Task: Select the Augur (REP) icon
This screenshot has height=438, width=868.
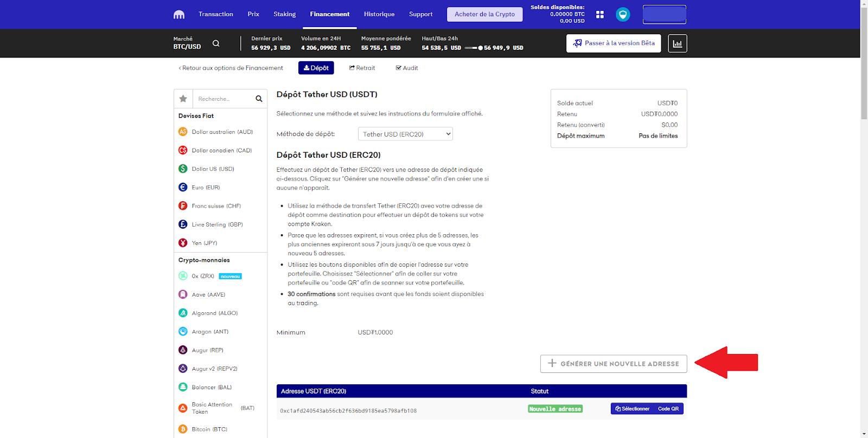Action: [183, 350]
